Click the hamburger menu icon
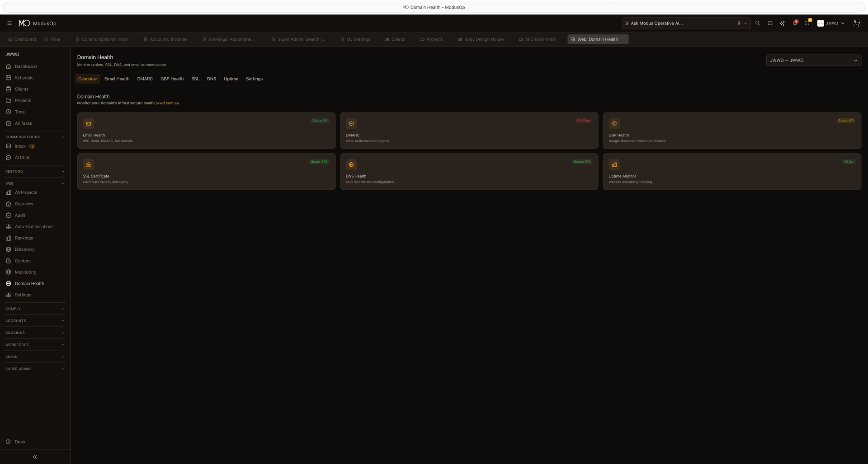The width and height of the screenshot is (868, 464). [9, 23]
